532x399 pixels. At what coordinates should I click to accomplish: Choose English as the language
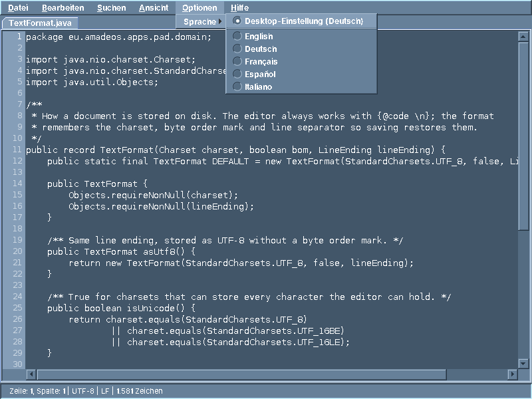pos(301,36)
